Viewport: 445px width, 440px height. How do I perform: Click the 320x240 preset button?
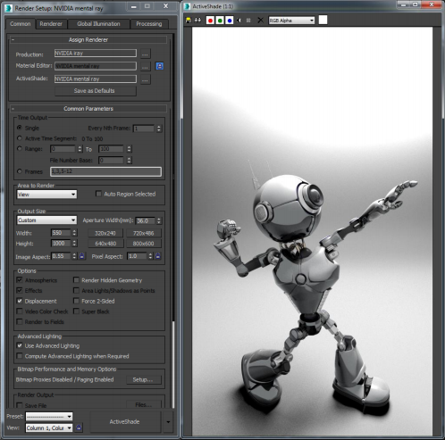(x=105, y=233)
